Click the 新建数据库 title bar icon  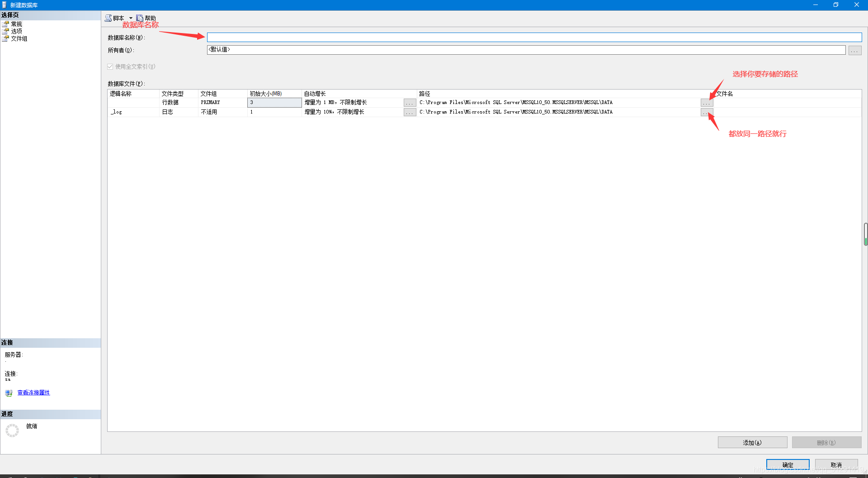(5, 5)
